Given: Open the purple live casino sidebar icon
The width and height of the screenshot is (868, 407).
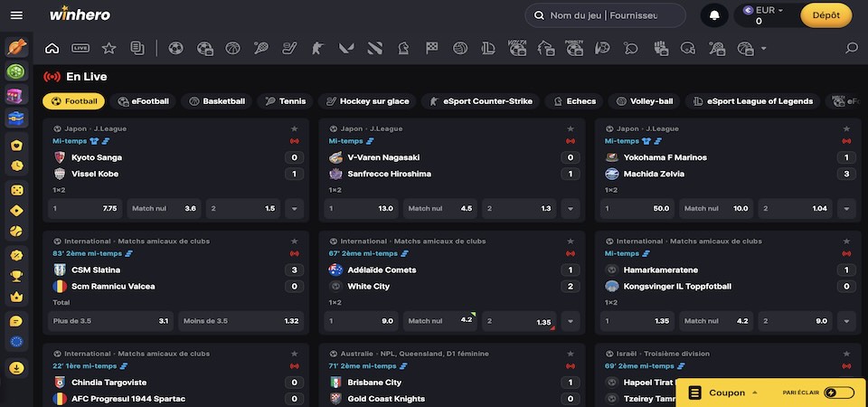Looking at the screenshot, I should tap(15, 95).
